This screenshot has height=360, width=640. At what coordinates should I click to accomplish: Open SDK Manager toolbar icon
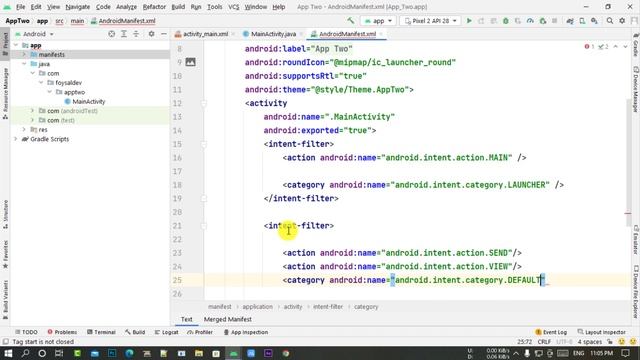[594, 20]
